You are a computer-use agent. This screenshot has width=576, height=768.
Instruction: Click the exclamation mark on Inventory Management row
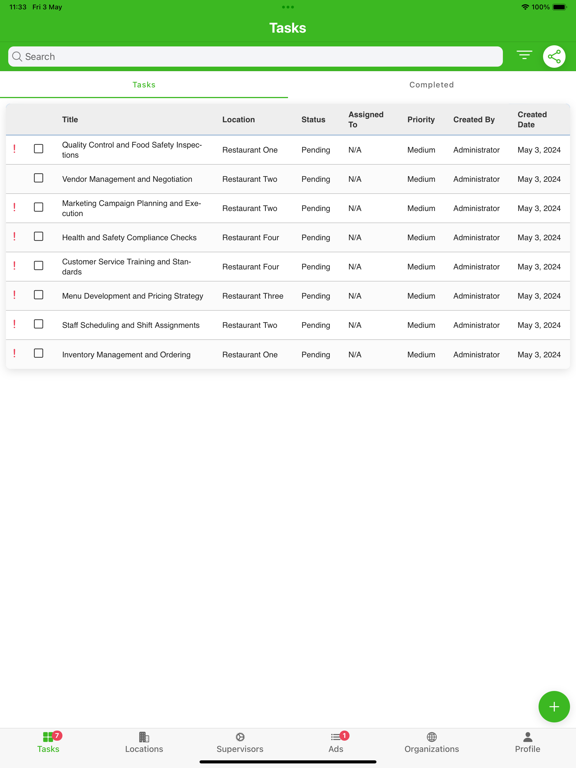click(x=14, y=353)
